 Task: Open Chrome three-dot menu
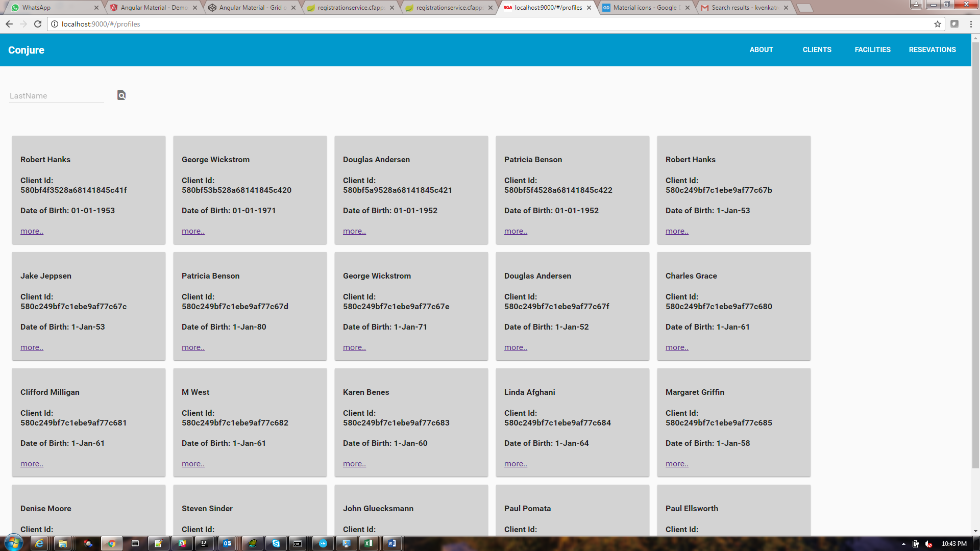point(971,24)
